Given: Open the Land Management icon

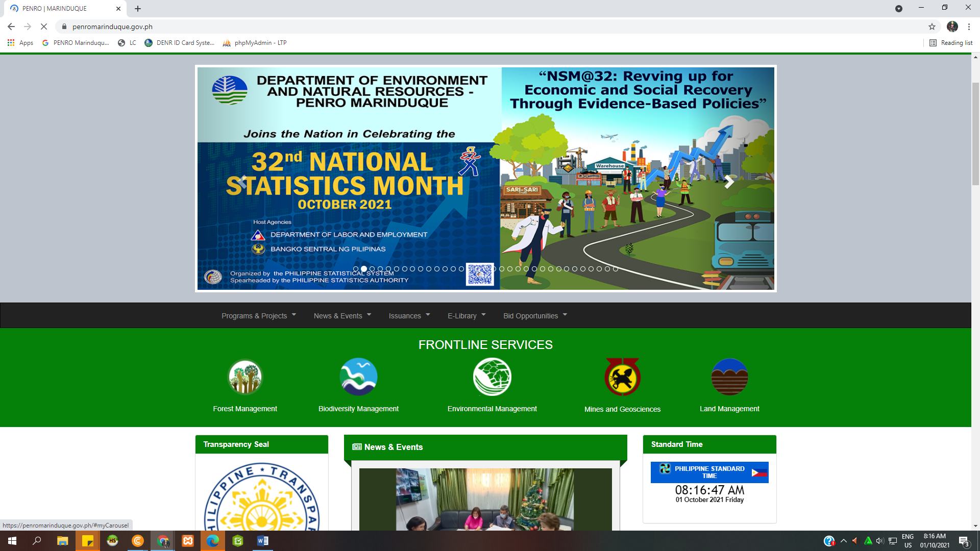Looking at the screenshot, I should [729, 377].
